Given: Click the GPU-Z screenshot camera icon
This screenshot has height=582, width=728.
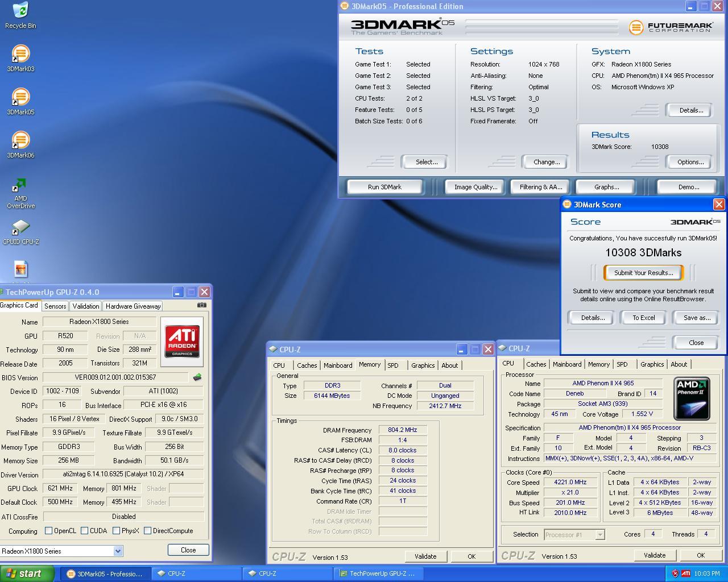Looking at the screenshot, I should point(201,305).
